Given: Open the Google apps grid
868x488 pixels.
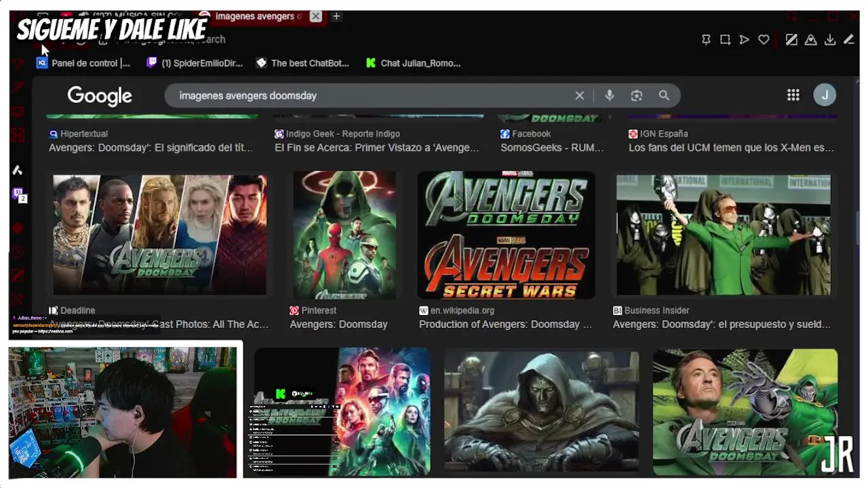Looking at the screenshot, I should click(x=793, y=95).
